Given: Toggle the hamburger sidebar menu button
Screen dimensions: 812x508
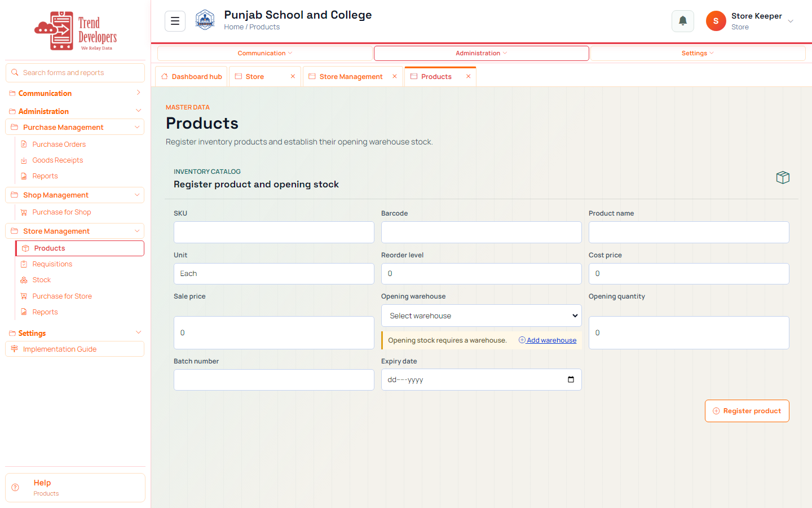Looking at the screenshot, I should 175,21.
